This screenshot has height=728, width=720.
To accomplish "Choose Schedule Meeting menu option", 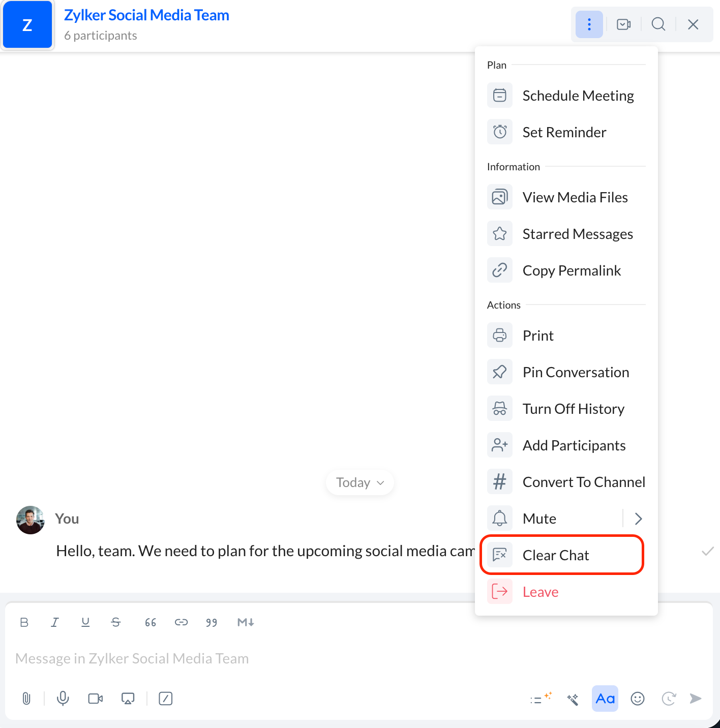I will (x=566, y=96).
